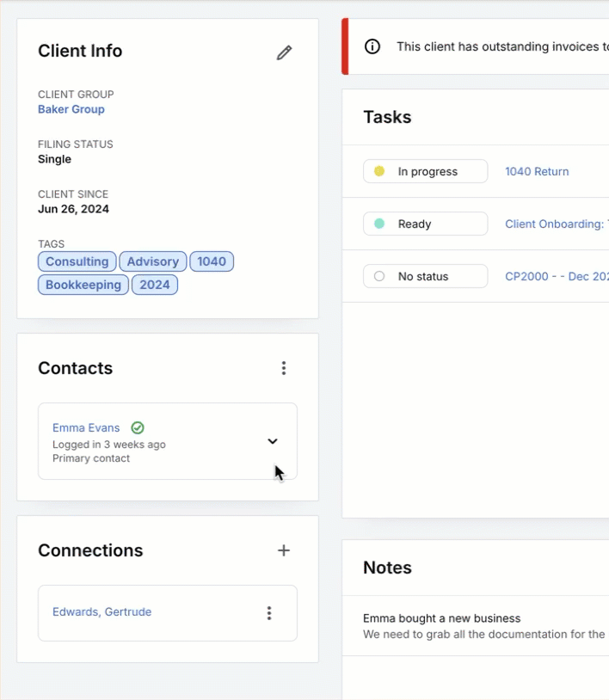Select the Bookkeeping tag
This screenshot has height=700, width=609.
[x=83, y=285]
